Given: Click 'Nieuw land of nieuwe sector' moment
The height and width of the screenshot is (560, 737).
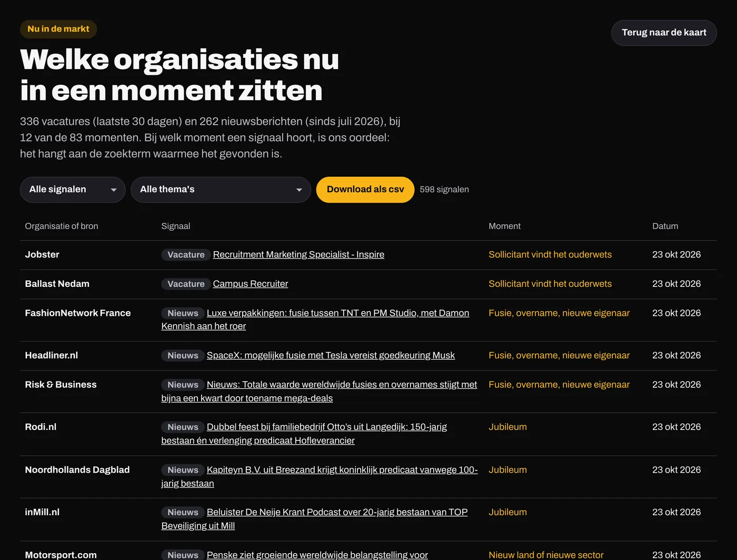Looking at the screenshot, I should click(x=546, y=555).
